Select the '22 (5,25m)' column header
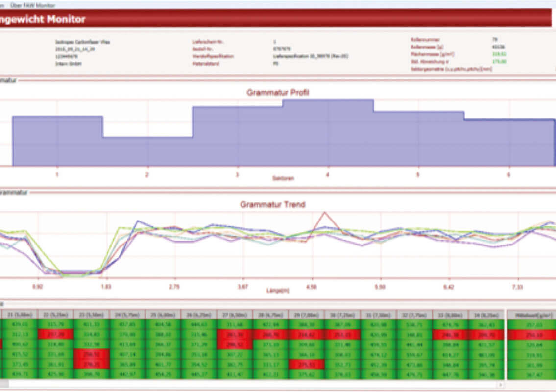 pos(55,314)
